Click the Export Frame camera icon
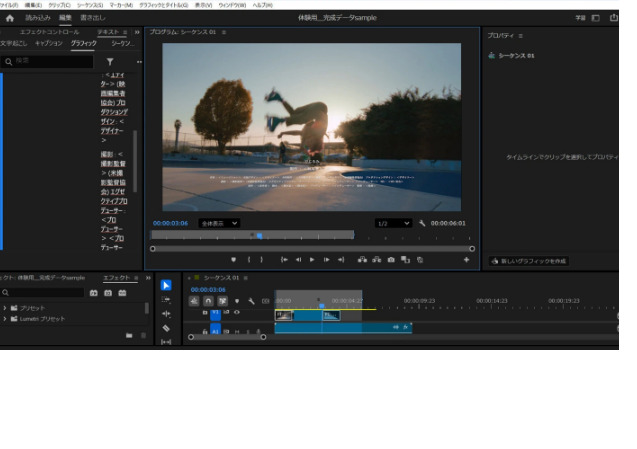The height and width of the screenshot is (449, 637). (x=391, y=259)
